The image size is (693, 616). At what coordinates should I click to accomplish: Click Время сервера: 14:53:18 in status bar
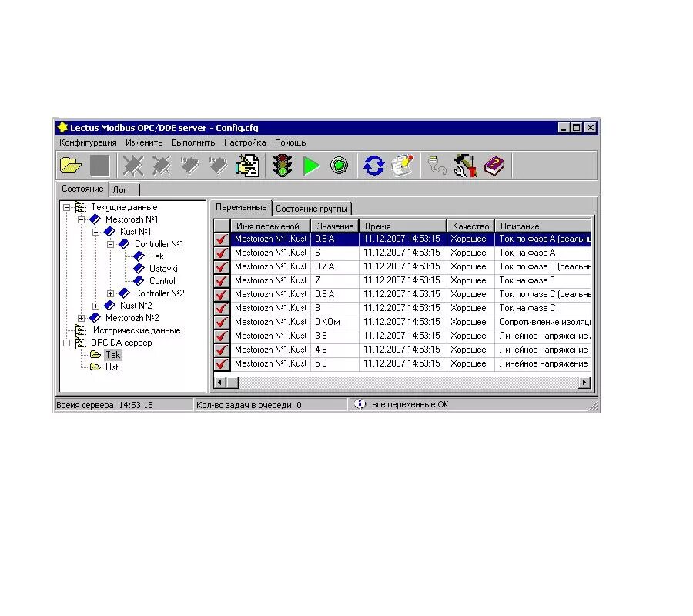point(104,405)
